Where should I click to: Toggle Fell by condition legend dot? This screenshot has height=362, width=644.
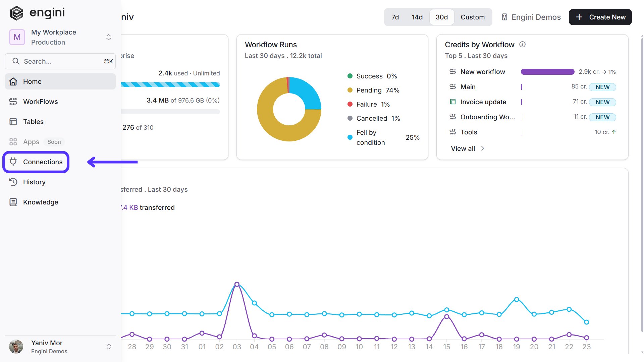(350, 137)
